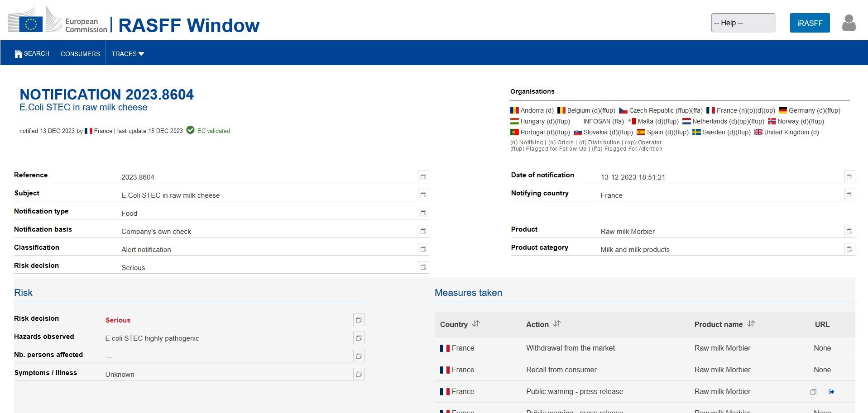Expand the TRACES menu
The image size is (868, 413).
[x=128, y=54]
